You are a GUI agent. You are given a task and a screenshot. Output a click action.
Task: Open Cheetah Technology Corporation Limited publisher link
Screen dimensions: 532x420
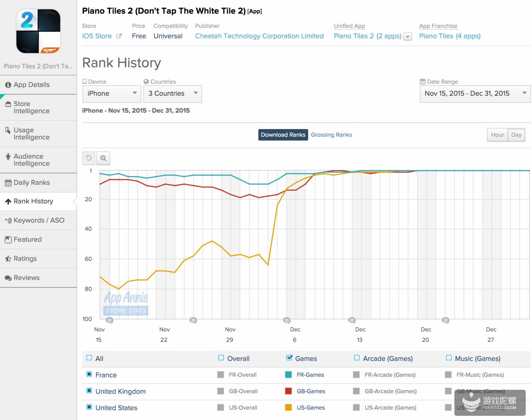pyautogui.click(x=259, y=36)
